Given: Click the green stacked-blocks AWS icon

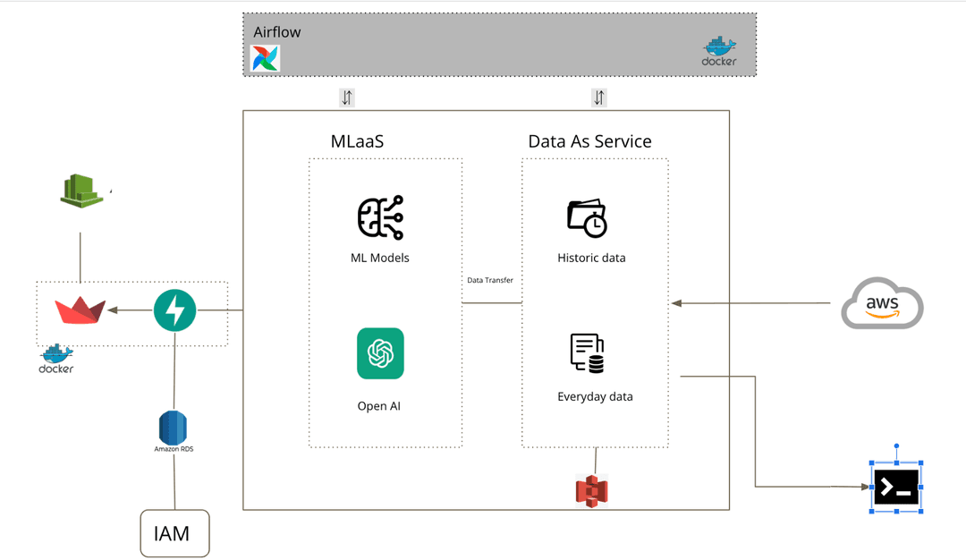Looking at the screenshot, I should point(83,191).
